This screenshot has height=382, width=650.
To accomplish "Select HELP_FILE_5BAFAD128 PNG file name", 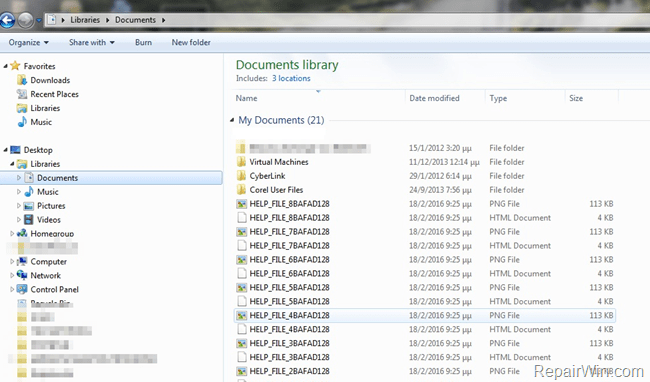I will pos(289,288).
